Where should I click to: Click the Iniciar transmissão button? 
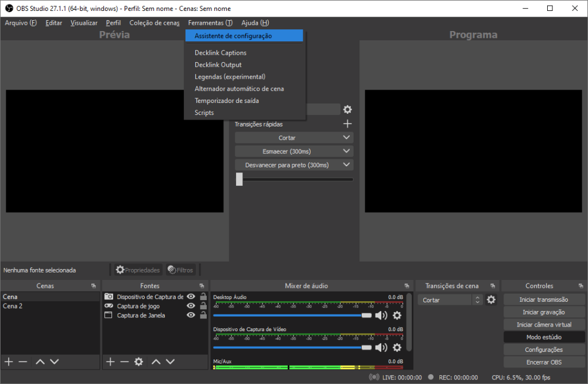544,299
